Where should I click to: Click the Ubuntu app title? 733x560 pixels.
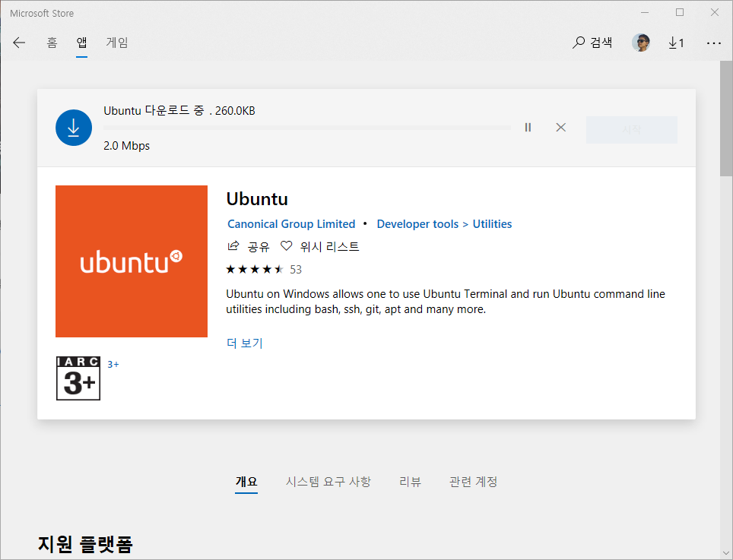coord(257,199)
